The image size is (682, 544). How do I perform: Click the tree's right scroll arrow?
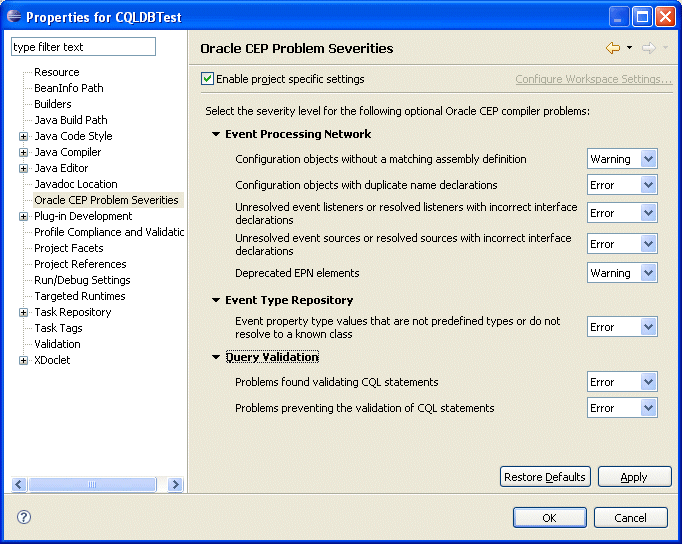click(175, 484)
